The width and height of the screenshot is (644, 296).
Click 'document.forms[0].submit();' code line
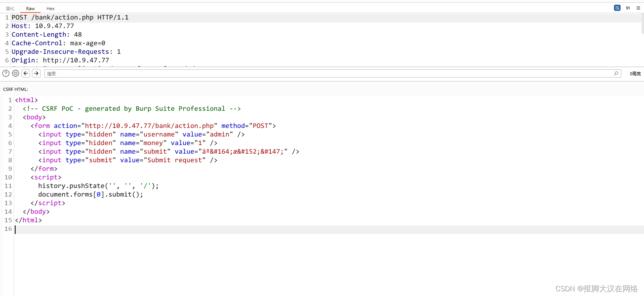[91, 195]
